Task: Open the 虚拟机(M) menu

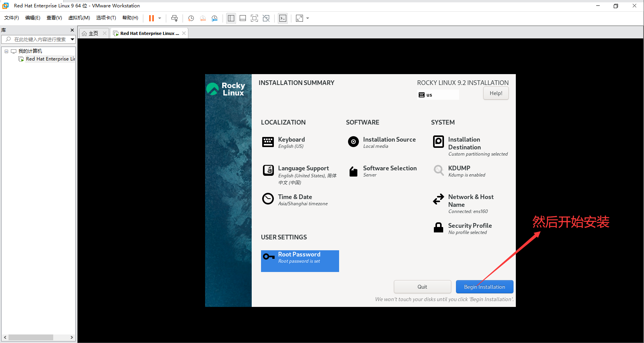Action: [x=79, y=18]
